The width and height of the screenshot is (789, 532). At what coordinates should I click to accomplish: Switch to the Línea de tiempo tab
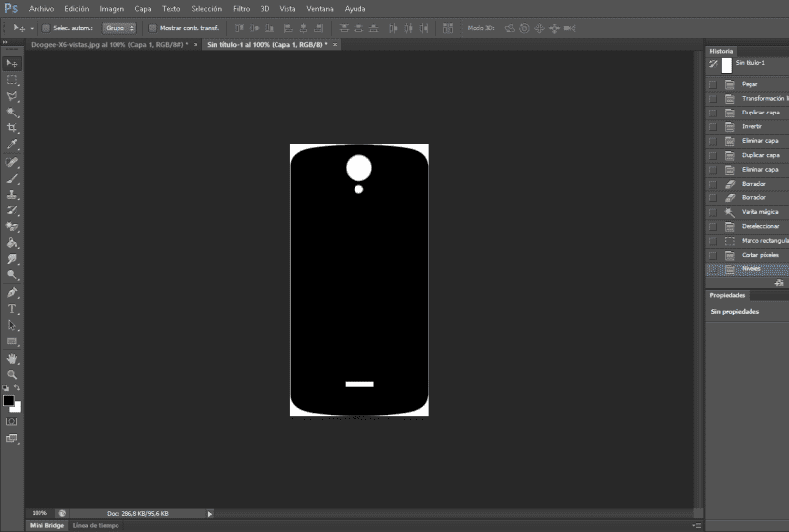click(x=96, y=525)
